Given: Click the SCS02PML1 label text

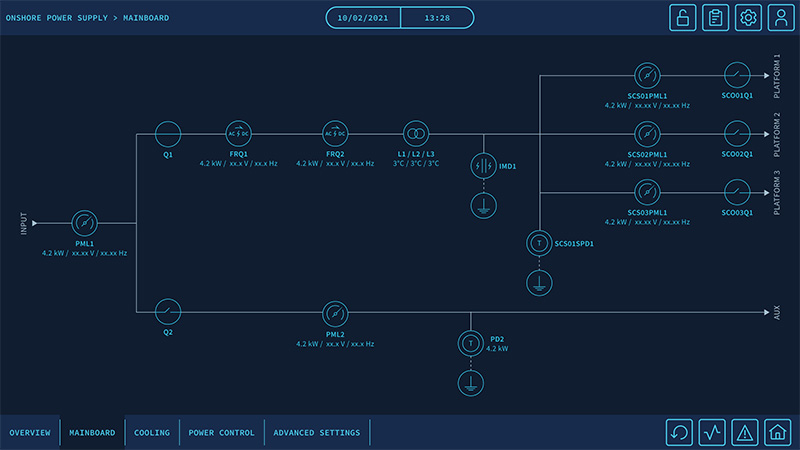Looking at the screenshot, I should click(x=647, y=155).
